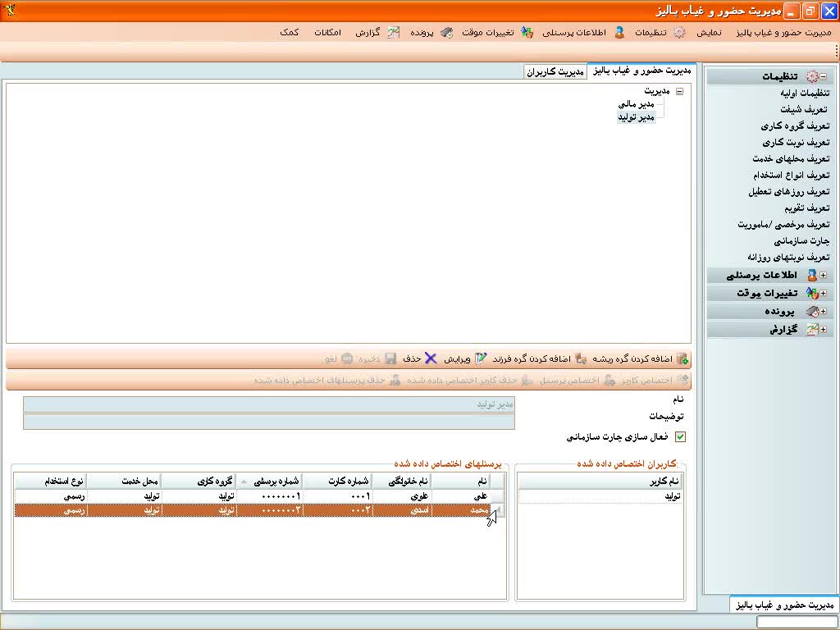Open چارت سازمانی in the sidebar

click(801, 241)
